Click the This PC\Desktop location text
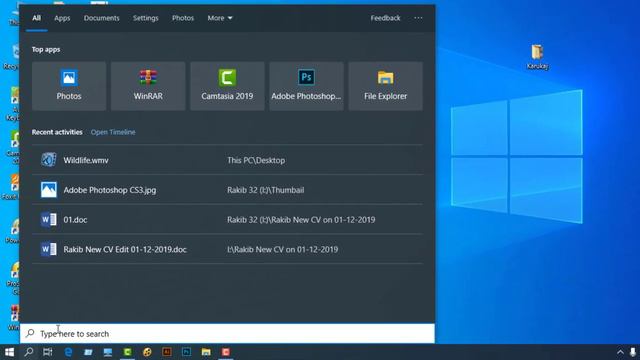640x360 pixels. (x=256, y=160)
